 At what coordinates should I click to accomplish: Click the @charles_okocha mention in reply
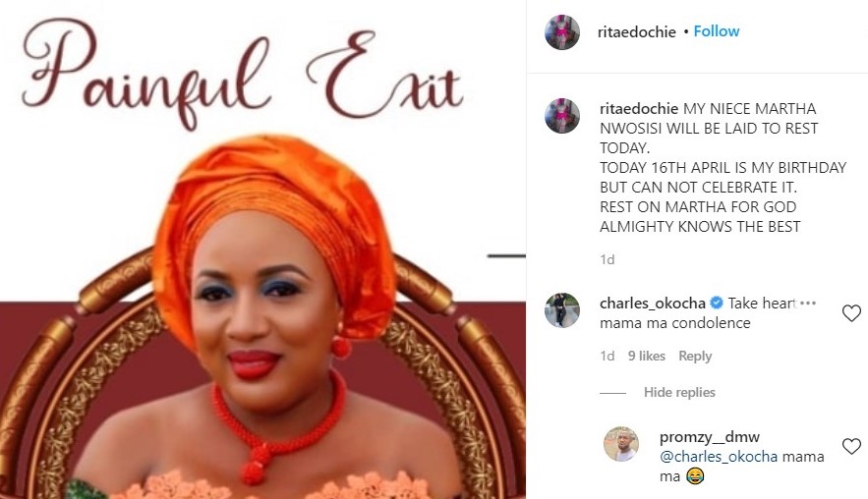tap(719, 457)
